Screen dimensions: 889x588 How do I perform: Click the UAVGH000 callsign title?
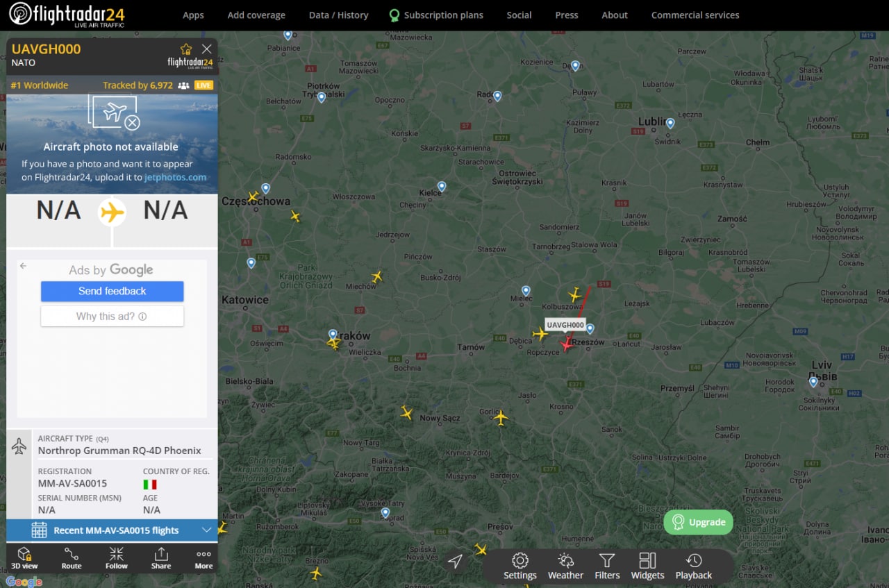tap(47, 49)
